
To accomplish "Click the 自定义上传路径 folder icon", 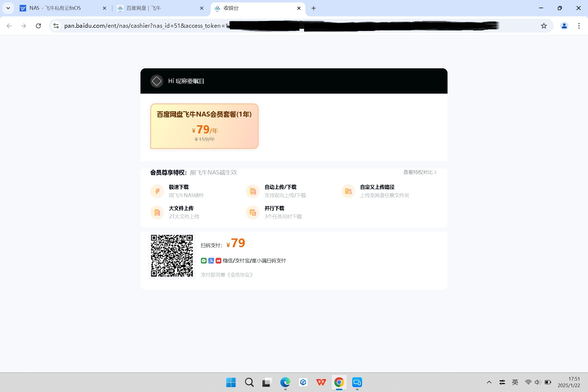I will 348,191.
